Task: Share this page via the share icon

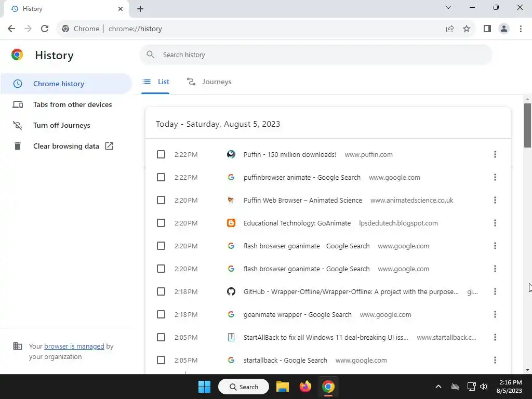Action: (x=450, y=29)
